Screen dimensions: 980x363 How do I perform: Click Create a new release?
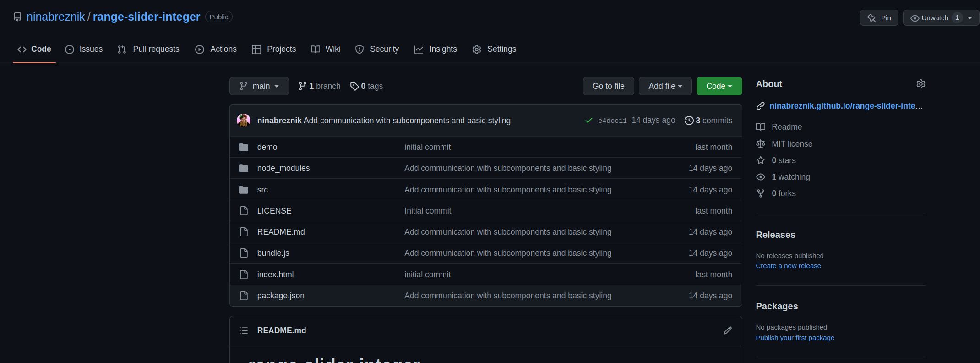pyautogui.click(x=788, y=266)
